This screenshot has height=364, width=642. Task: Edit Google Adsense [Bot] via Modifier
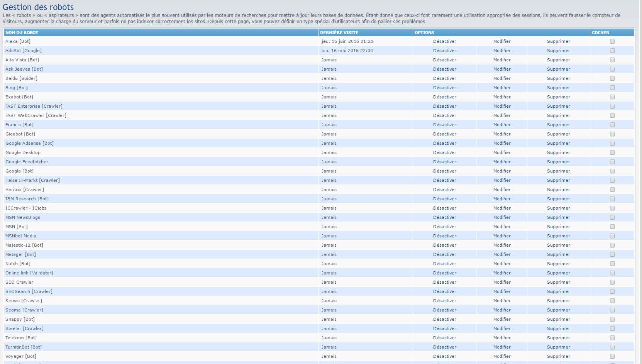pyautogui.click(x=502, y=143)
